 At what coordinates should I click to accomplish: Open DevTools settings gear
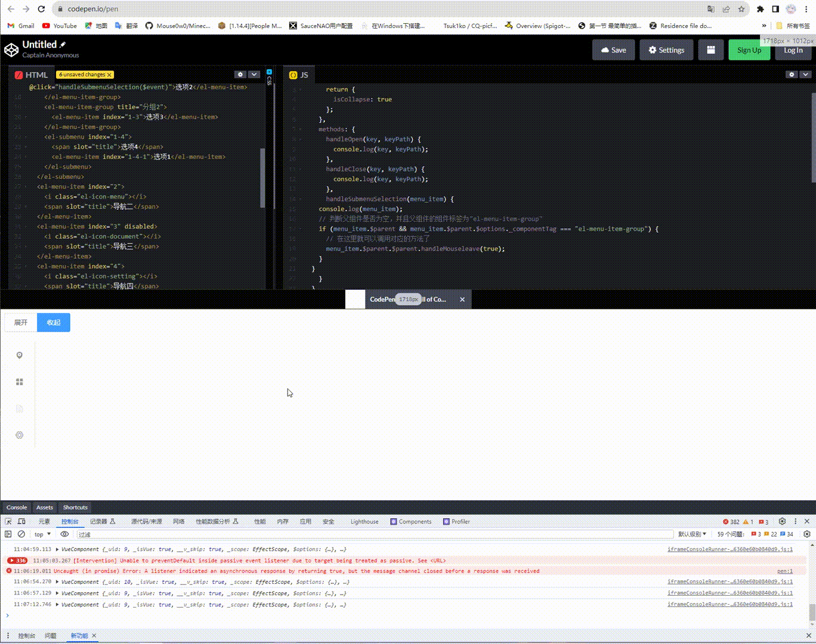(783, 521)
